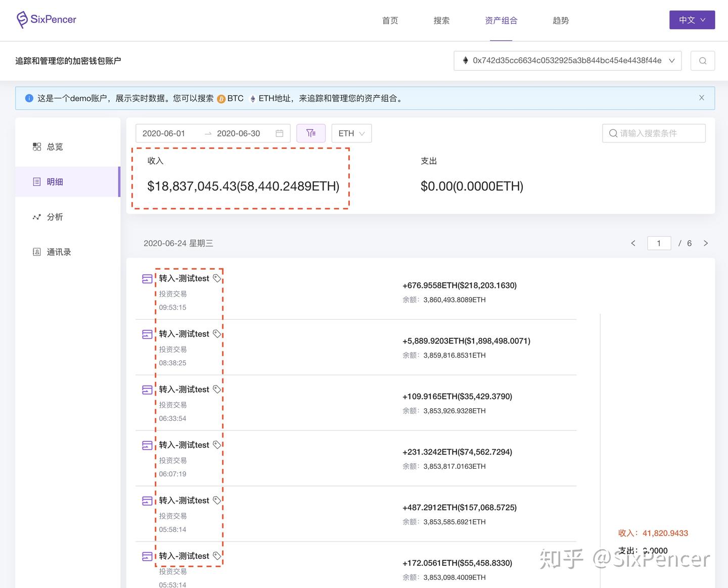Open the ETH currency dropdown

pos(351,133)
